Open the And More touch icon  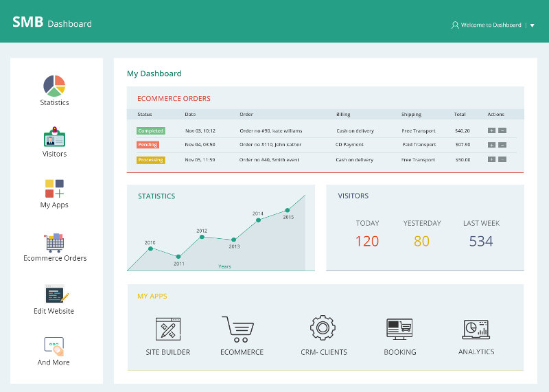pyautogui.click(x=54, y=346)
